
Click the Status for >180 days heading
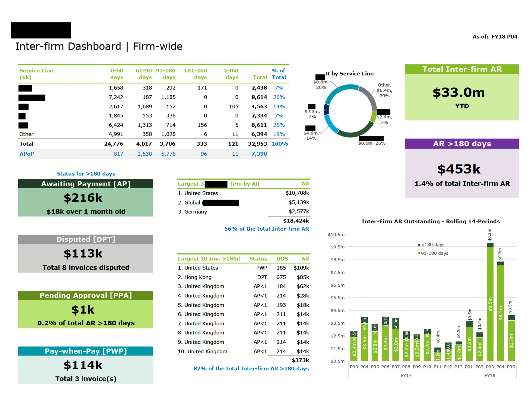coord(86,174)
